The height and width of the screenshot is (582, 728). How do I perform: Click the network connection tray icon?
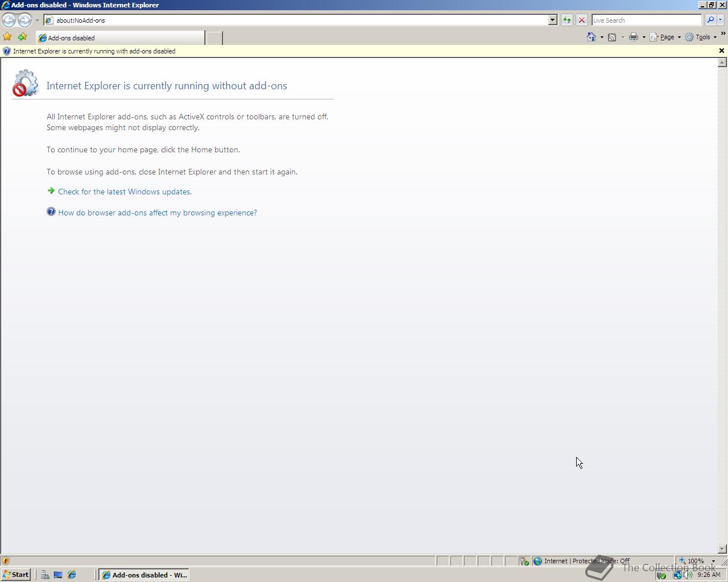[x=677, y=575]
